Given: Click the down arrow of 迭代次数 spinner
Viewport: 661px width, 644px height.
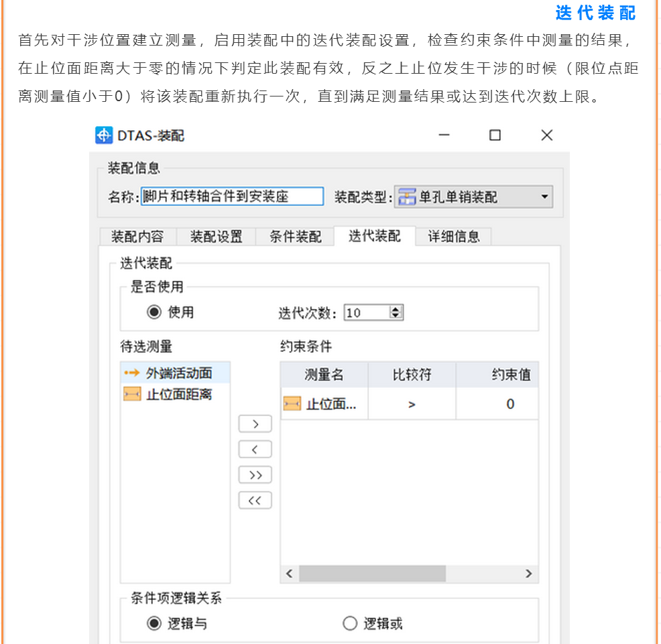Looking at the screenshot, I should 396,316.
